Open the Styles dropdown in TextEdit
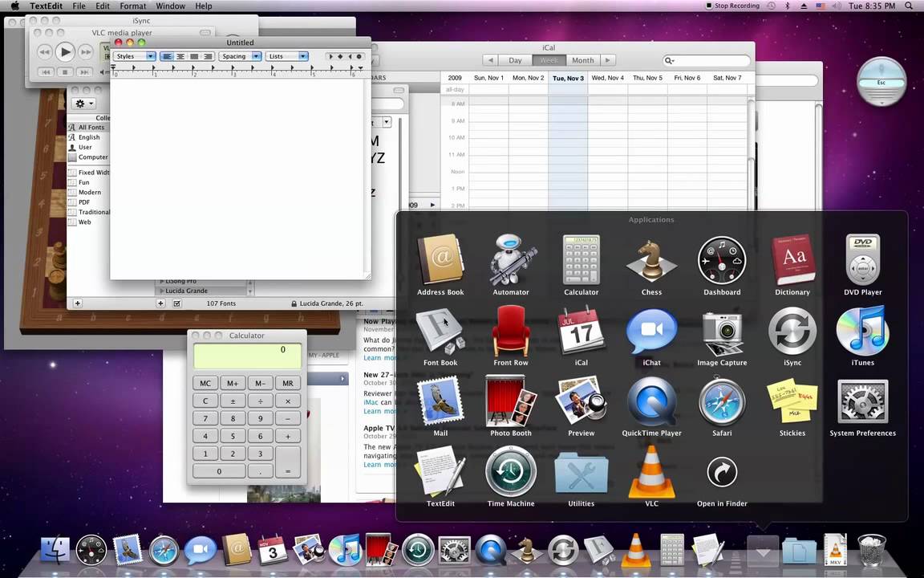Image resolution: width=924 pixels, height=578 pixels. [135, 56]
